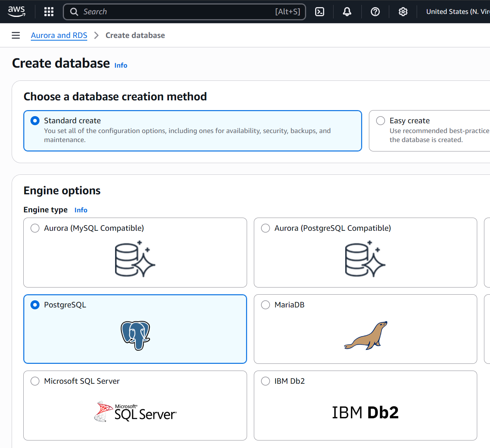Click the PostgreSQL elephant logo
Viewport: 490px width, 448px height.
click(x=135, y=335)
